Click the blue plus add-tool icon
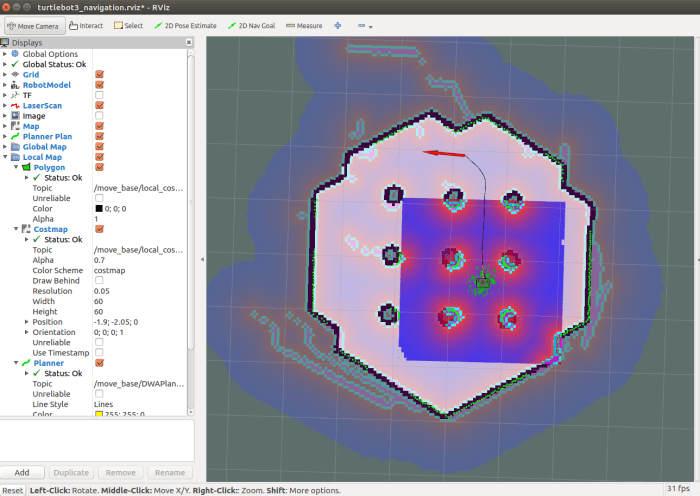700x496 pixels. (x=338, y=26)
